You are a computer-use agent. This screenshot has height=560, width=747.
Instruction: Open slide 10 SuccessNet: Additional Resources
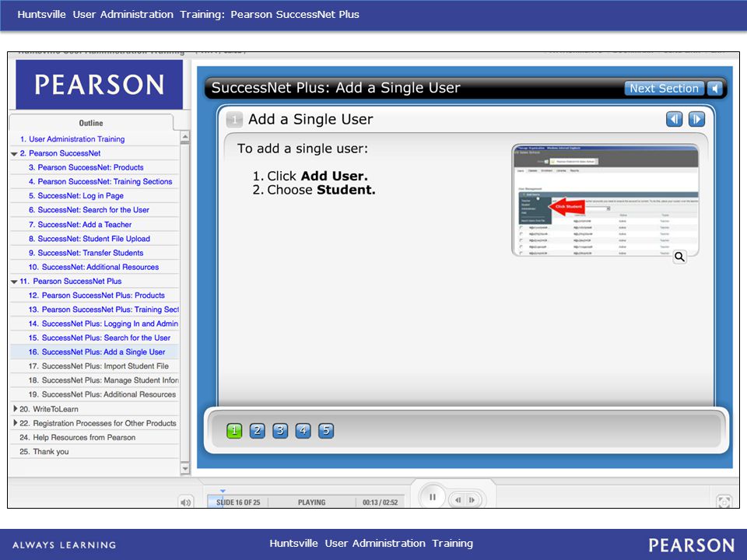(x=95, y=267)
